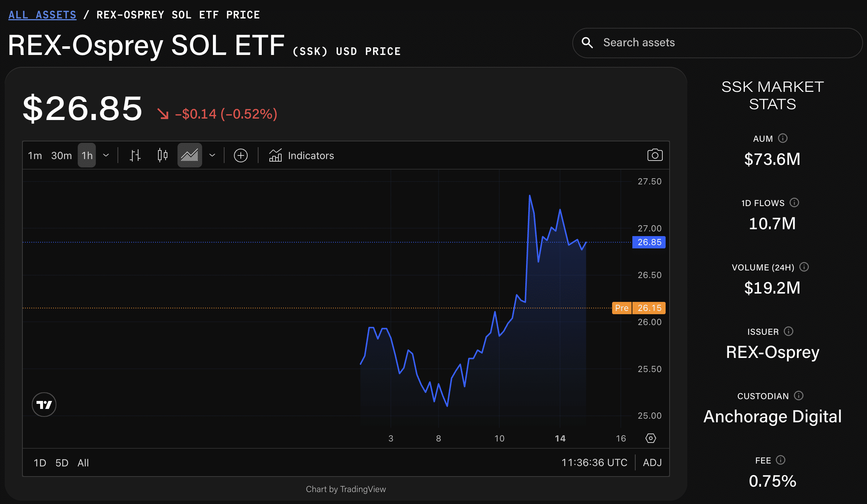Open the chart axis settings gear
The image size is (867, 504).
click(x=651, y=438)
